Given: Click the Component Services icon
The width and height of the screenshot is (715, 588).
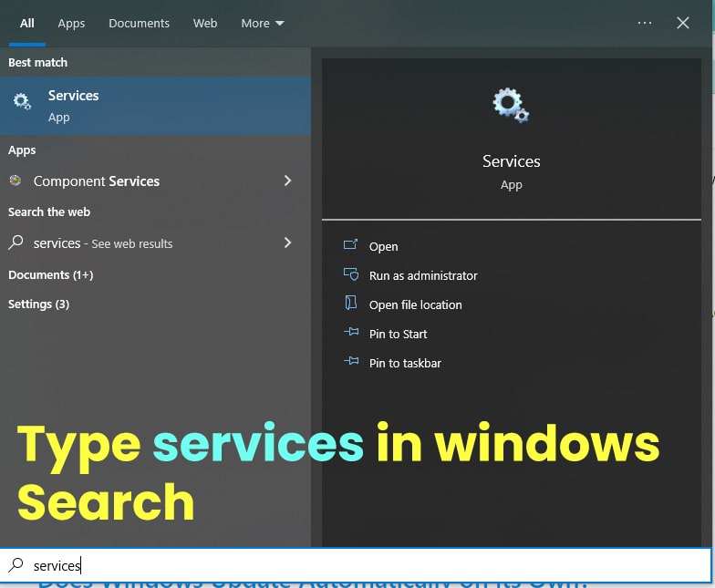Looking at the screenshot, I should 16,181.
